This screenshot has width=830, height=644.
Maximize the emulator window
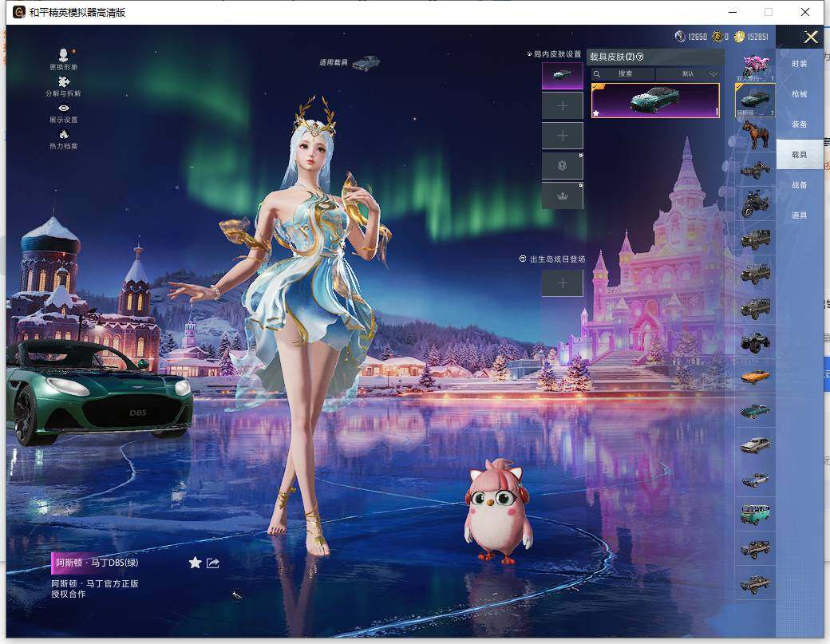(769, 12)
